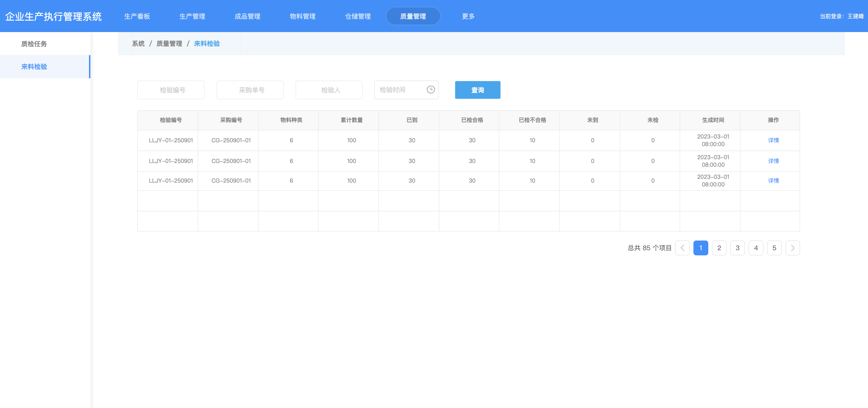
Task: Click the 查询 search button
Action: [x=477, y=90]
